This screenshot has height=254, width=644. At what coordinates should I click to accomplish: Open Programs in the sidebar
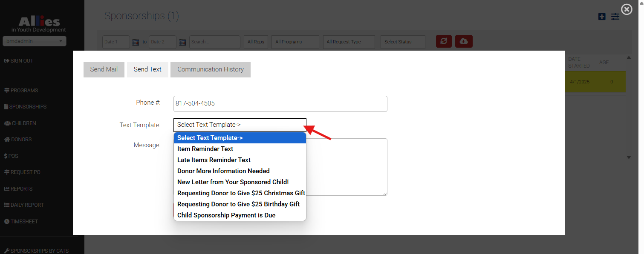point(21,91)
